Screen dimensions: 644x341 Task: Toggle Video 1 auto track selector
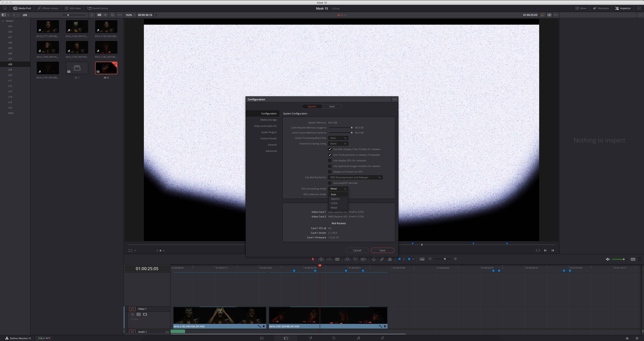click(138, 315)
